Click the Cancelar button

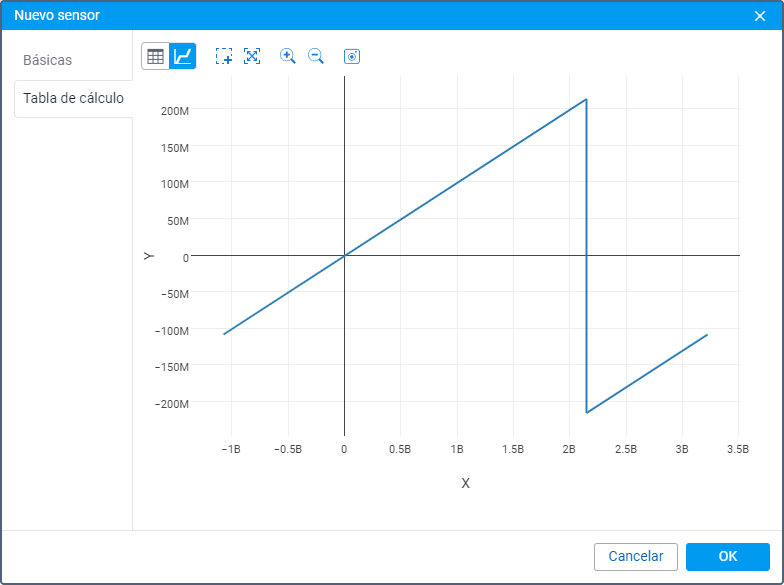(x=636, y=556)
